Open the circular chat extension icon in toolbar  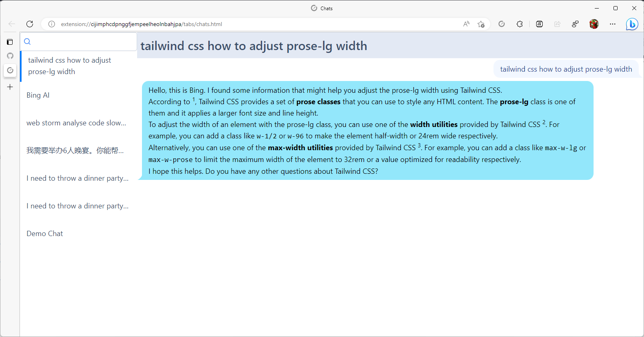[x=502, y=24]
